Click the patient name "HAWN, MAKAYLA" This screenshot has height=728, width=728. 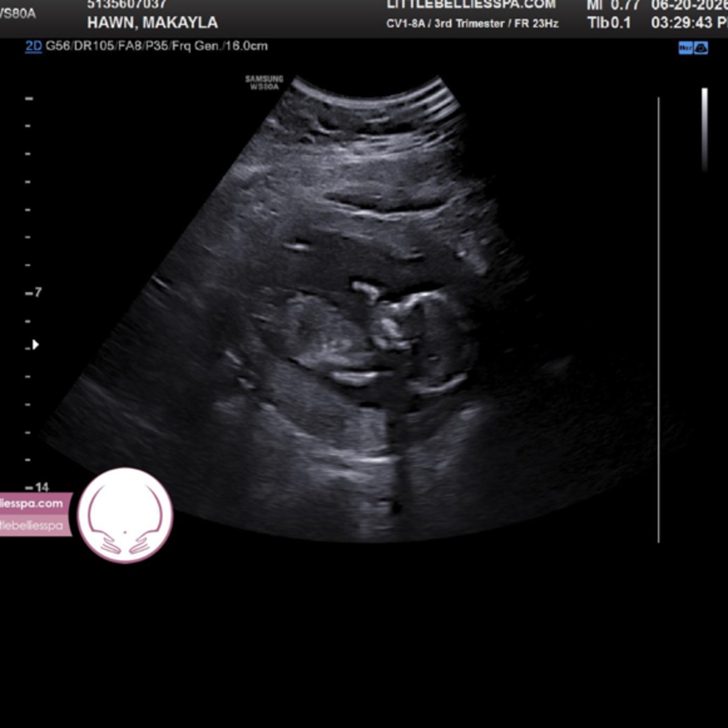(x=153, y=23)
